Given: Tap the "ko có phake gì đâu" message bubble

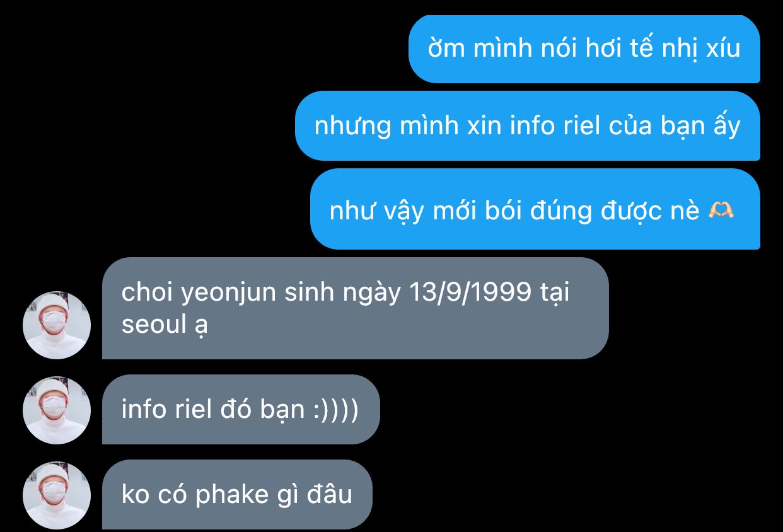Looking at the screenshot, I should pyautogui.click(x=237, y=495).
